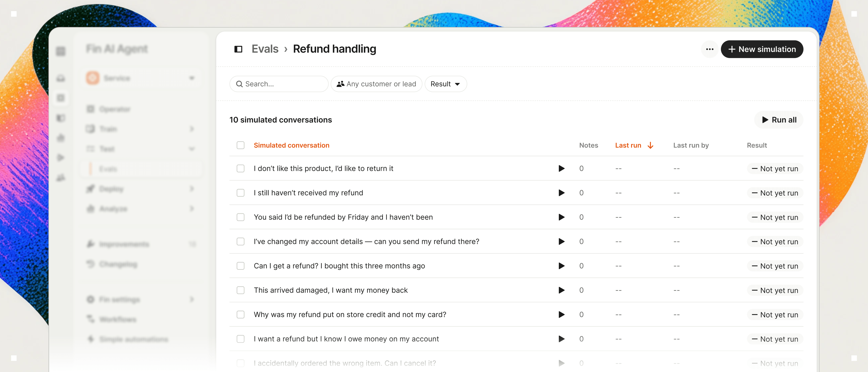Open the Service workspace dropdown in the sidebar

[x=141, y=78]
